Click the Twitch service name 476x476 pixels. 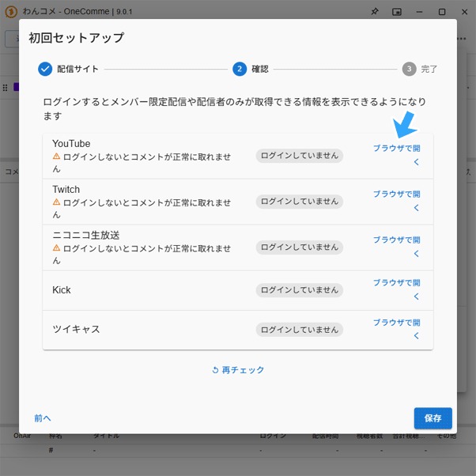(66, 190)
